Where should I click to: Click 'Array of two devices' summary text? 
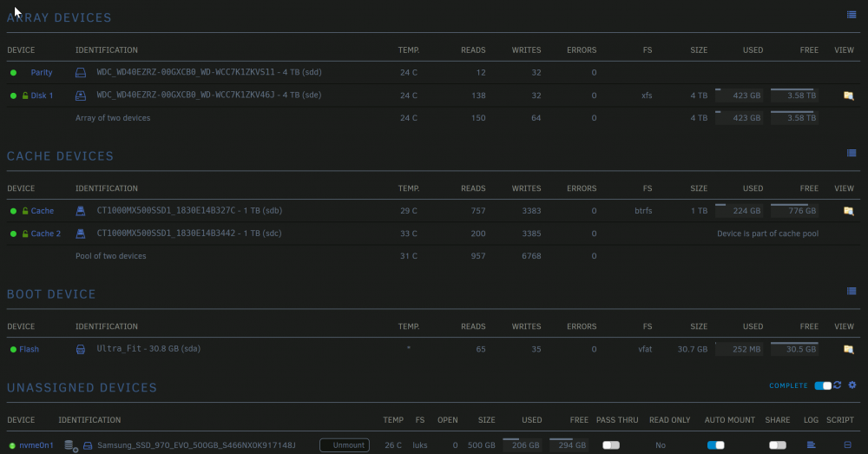[113, 118]
